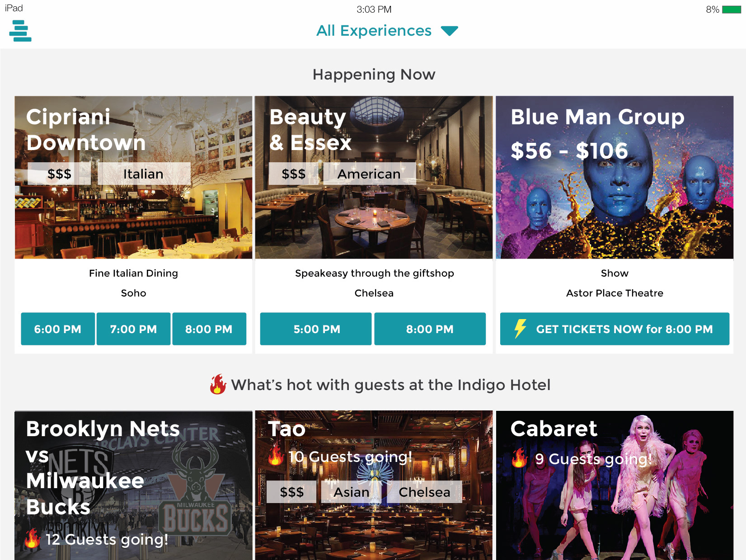Screen dimensions: 746x560
Task: Open the All Experiences title selector
Action: coord(374,31)
